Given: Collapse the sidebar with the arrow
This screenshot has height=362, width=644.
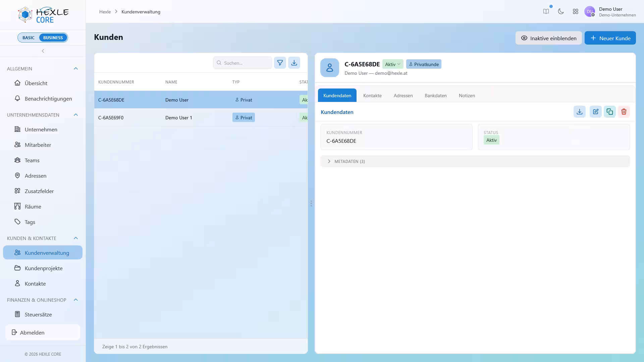Looking at the screenshot, I should click(x=43, y=51).
